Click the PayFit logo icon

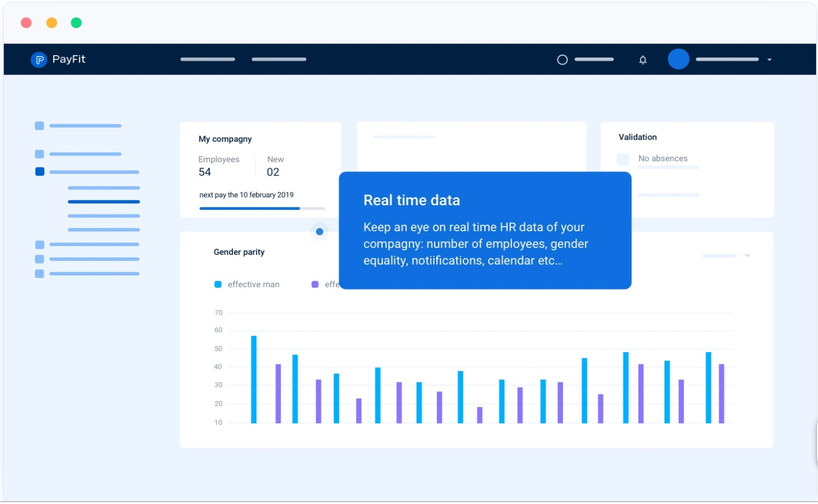(39, 59)
